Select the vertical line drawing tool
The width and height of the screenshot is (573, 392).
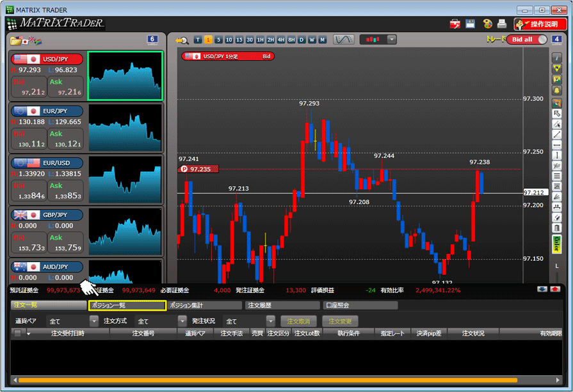coord(556,155)
